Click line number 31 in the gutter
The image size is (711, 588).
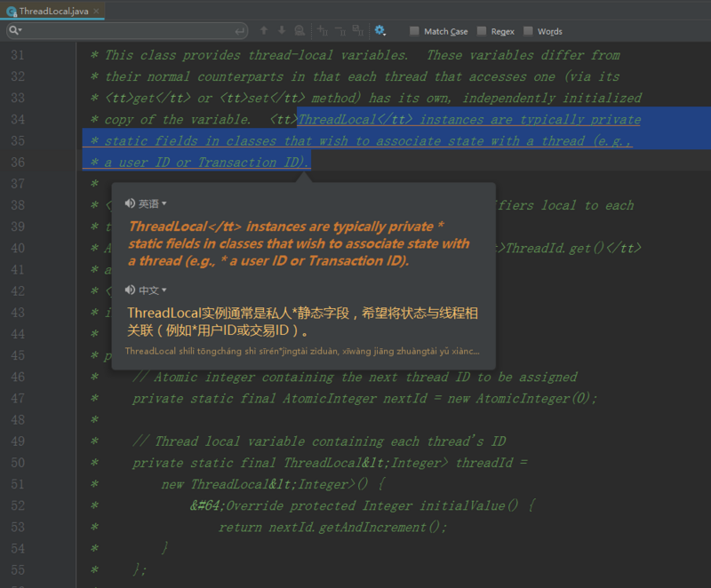[18, 55]
